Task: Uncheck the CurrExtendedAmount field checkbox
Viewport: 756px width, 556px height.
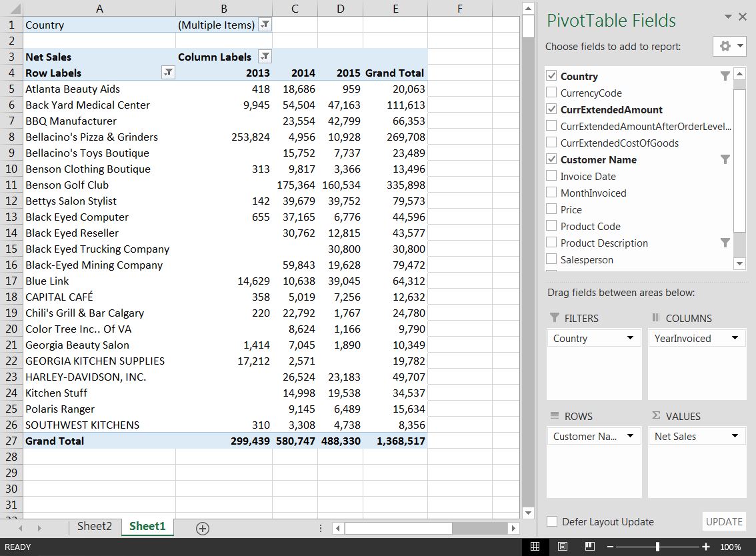Action: [551, 109]
